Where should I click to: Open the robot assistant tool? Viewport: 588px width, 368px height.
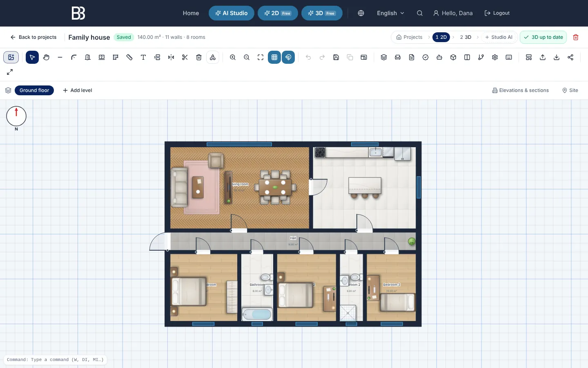[439, 57]
